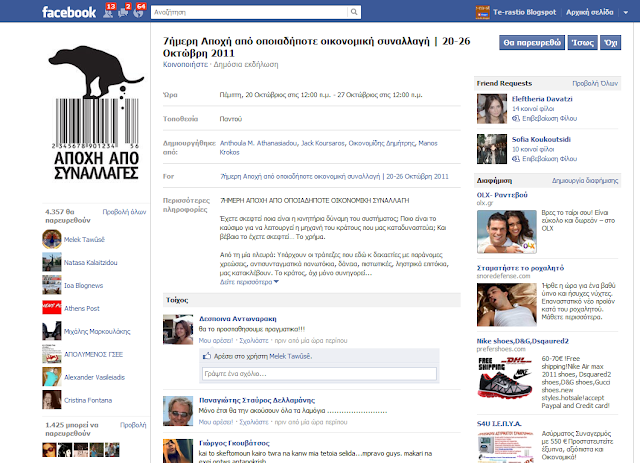The image size is (640, 463).
Task: Focus the Αναζήτηση search field
Action: (x=249, y=12)
